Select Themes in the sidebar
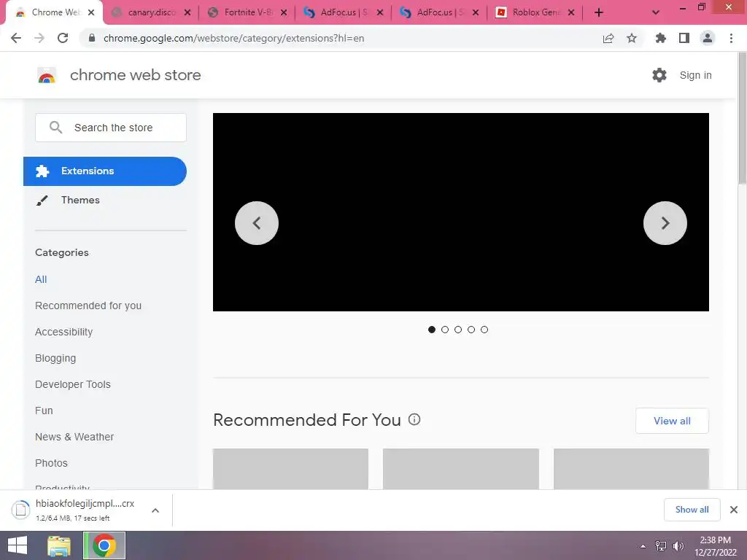Image resolution: width=747 pixels, height=560 pixels. coord(80,200)
